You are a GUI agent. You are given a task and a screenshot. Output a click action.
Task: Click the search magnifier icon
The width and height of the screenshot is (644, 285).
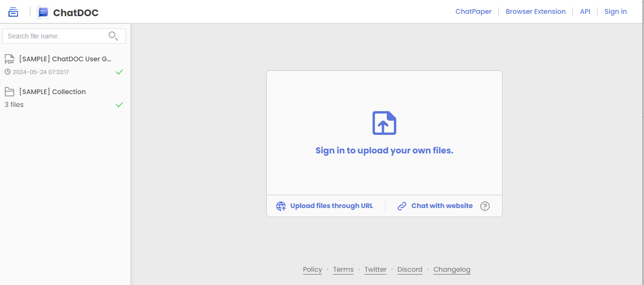click(x=113, y=36)
